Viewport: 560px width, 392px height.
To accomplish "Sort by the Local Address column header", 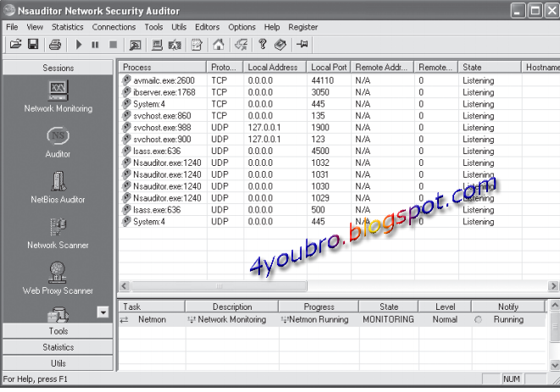I will coord(274,67).
